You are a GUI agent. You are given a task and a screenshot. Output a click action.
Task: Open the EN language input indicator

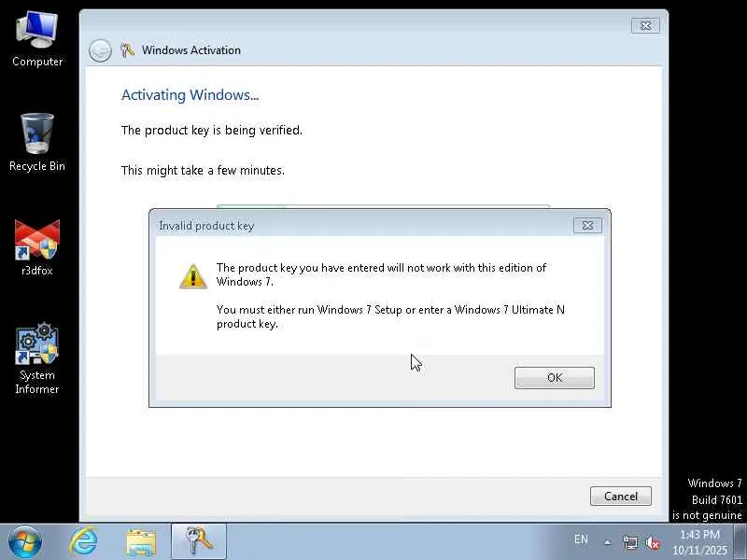click(581, 539)
